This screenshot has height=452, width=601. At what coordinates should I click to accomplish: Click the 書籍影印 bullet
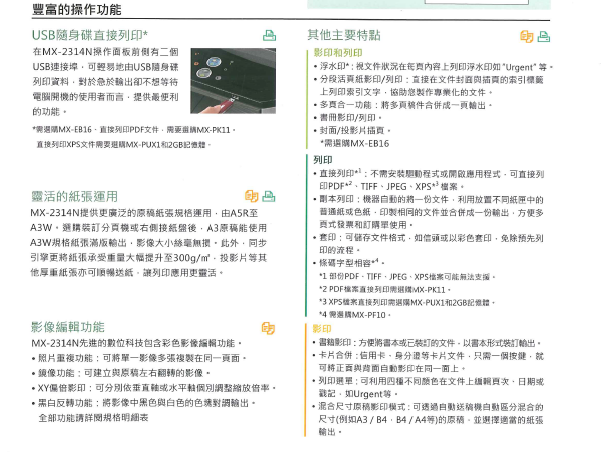pyautogui.click(x=427, y=343)
